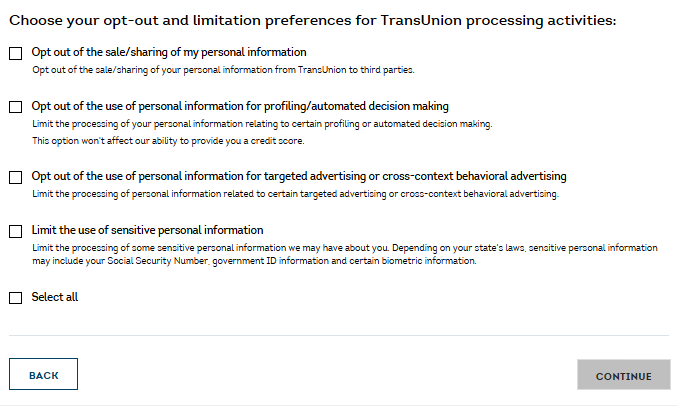
Task: Enable the targeted advertising opt-out checkbox
Action: (15, 177)
